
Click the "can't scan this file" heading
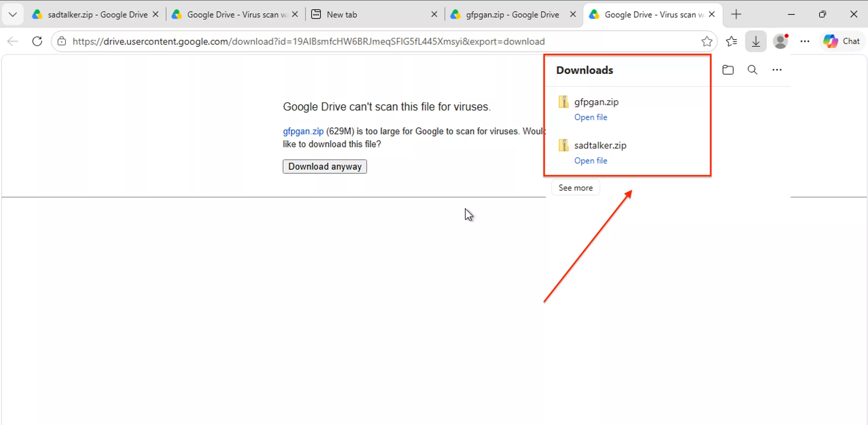click(x=387, y=107)
